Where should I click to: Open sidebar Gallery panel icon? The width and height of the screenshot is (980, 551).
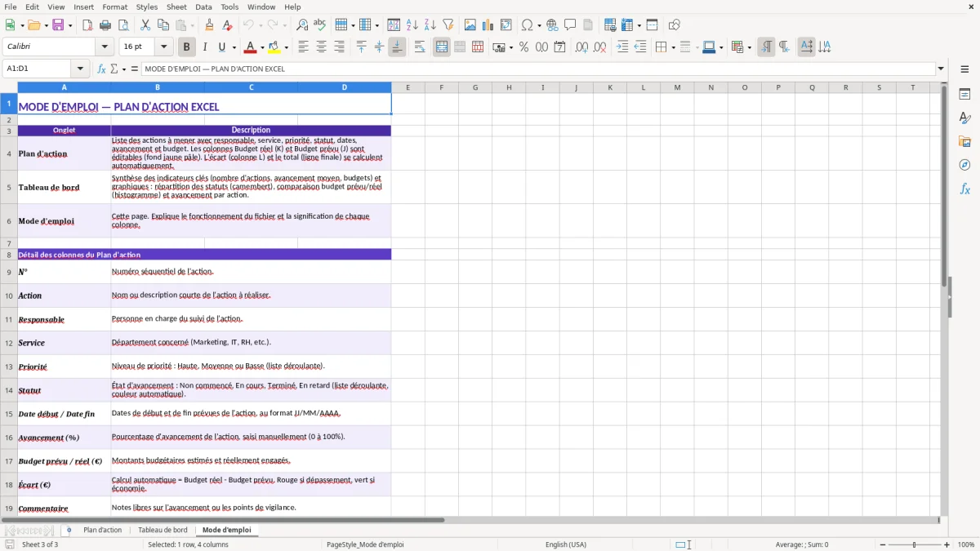(x=964, y=141)
